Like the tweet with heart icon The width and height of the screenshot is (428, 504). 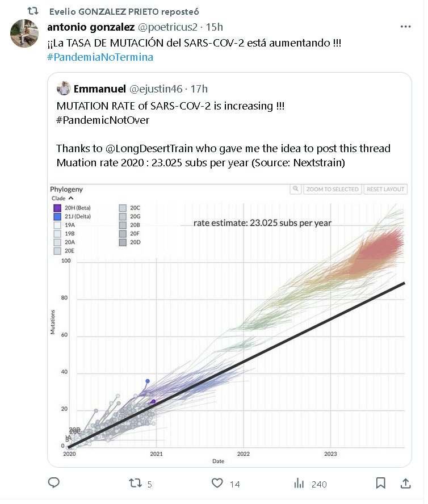[217, 483]
